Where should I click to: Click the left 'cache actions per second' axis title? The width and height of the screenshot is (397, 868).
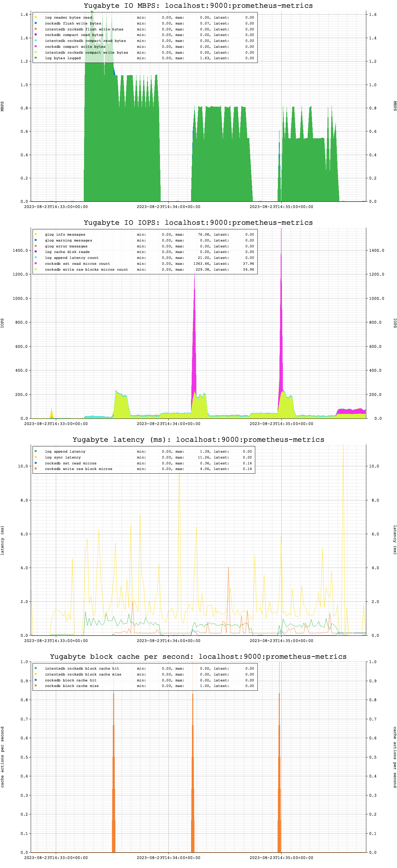click(2, 757)
